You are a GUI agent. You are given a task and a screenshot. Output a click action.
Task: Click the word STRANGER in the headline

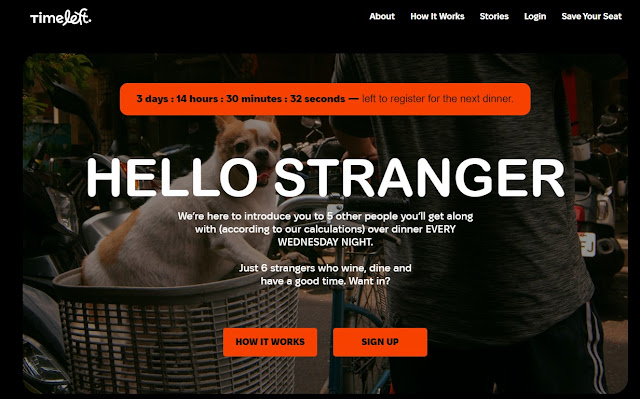(x=420, y=178)
